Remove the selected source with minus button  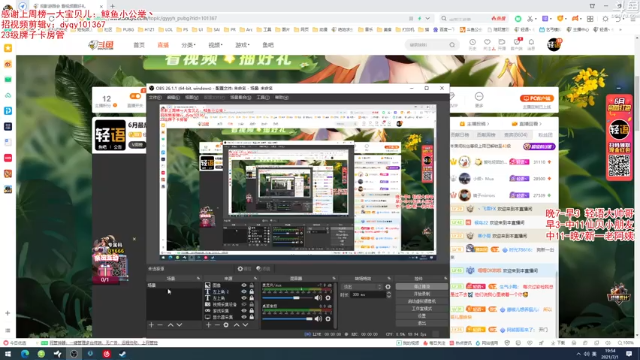[x=217, y=325]
